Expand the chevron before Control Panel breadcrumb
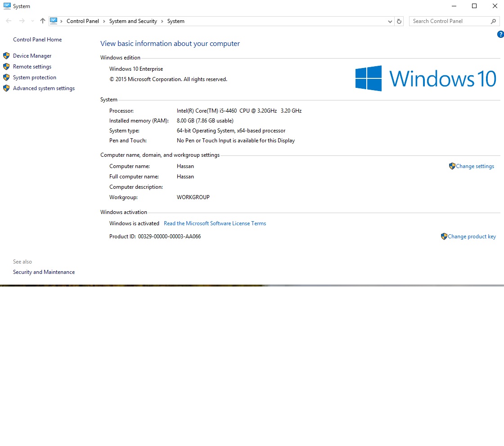Viewport: 504px width, 446px height. [61, 21]
